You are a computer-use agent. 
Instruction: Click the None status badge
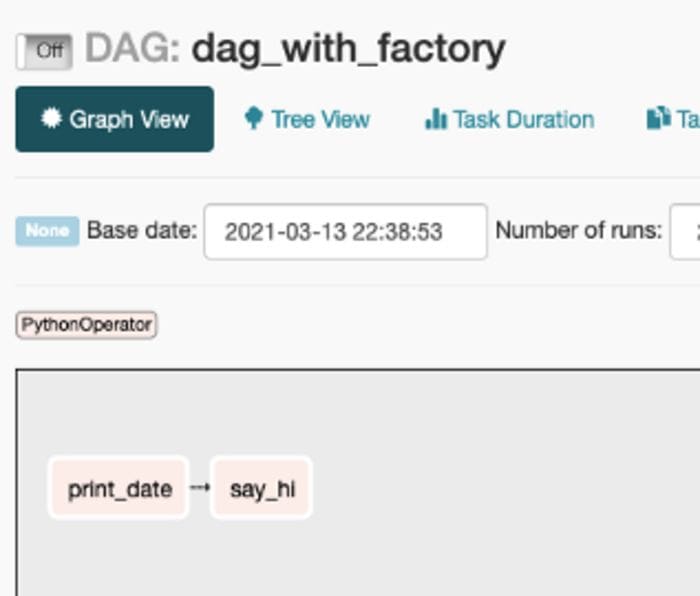[x=47, y=231]
